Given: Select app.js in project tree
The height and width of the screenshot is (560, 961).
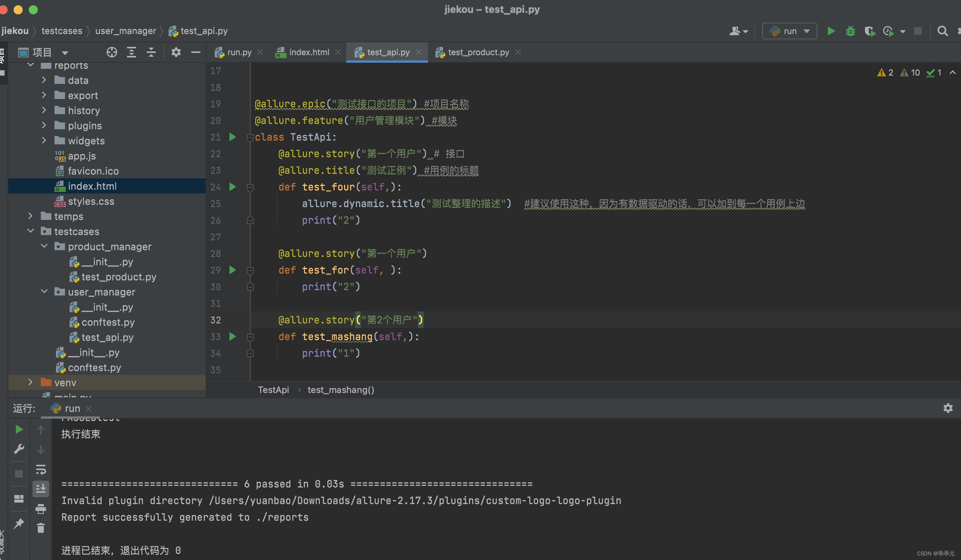Looking at the screenshot, I should click(75, 156).
